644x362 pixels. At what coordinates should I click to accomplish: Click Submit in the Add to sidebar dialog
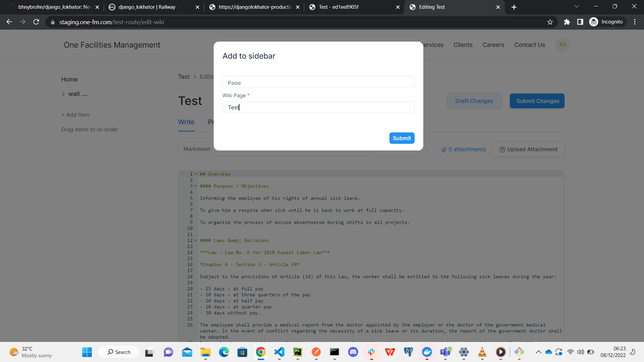pyautogui.click(x=402, y=138)
